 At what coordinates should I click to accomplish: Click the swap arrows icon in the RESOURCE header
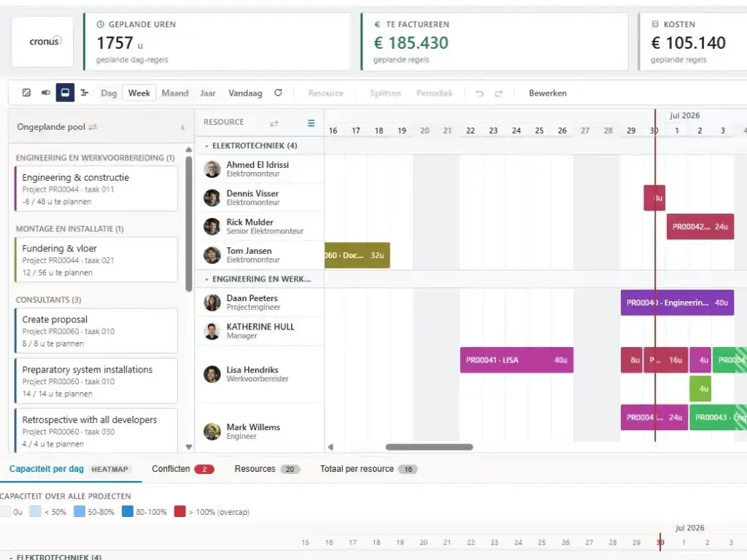tap(274, 123)
